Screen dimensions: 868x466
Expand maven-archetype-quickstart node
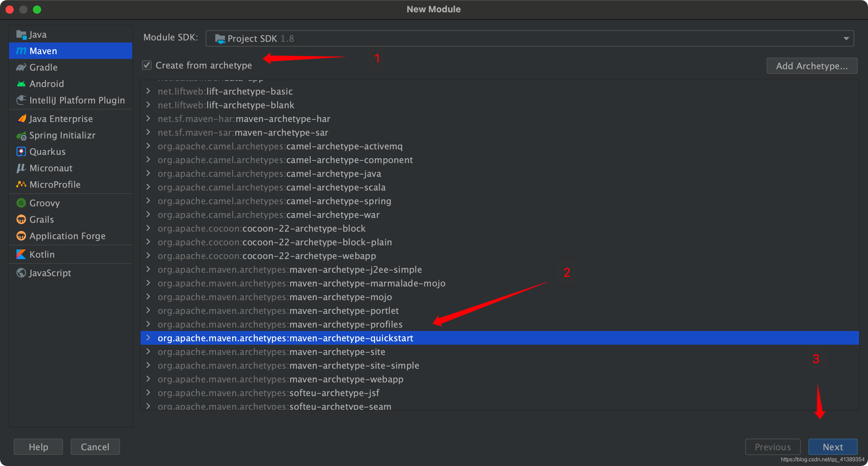148,338
